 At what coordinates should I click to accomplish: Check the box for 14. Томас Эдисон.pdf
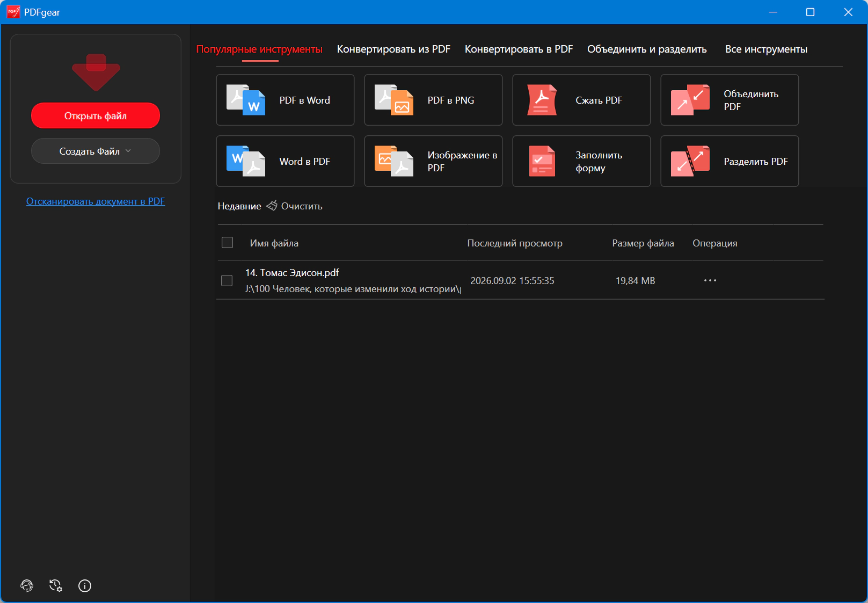point(227,281)
